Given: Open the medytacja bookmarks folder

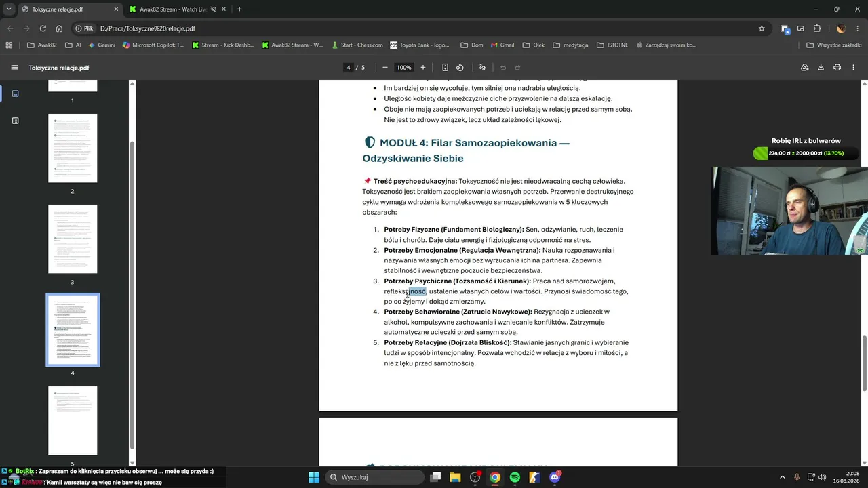Looking at the screenshot, I should (570, 45).
